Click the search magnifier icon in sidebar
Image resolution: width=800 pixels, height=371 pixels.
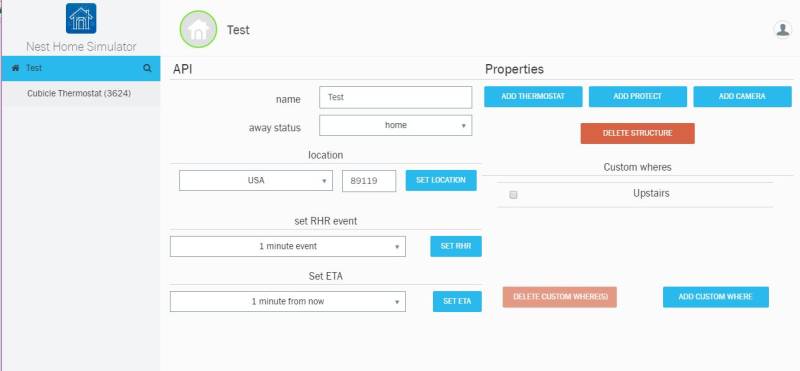coord(147,68)
